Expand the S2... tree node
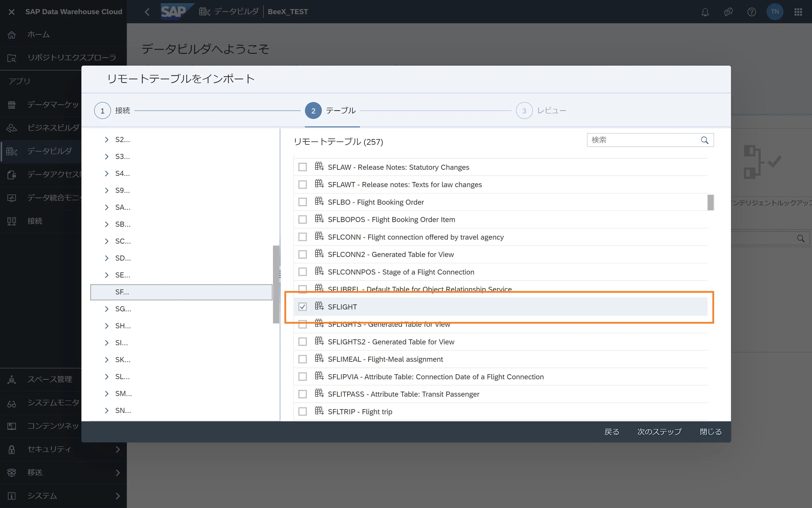This screenshot has height=508, width=812. coord(107,140)
